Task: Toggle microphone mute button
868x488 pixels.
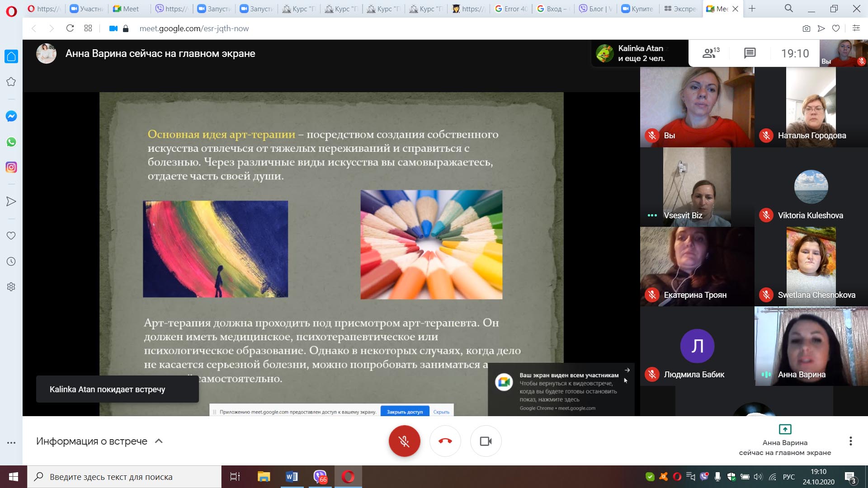Action: pos(404,441)
